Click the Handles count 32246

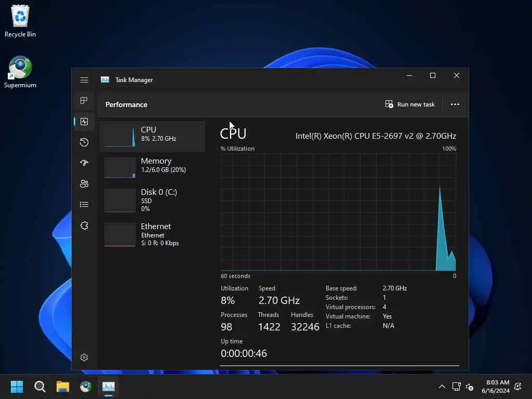[305, 327]
